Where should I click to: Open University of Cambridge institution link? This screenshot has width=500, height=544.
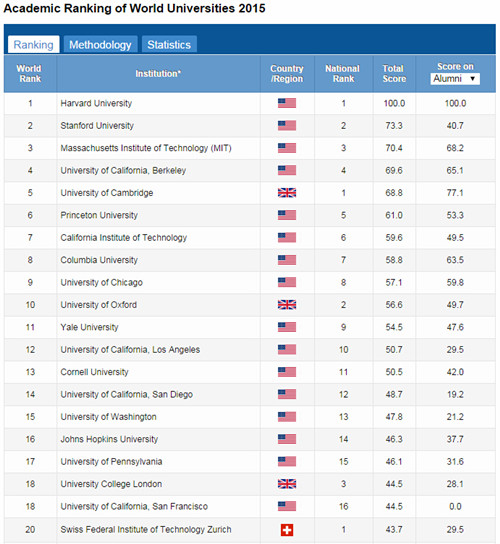pos(107,193)
